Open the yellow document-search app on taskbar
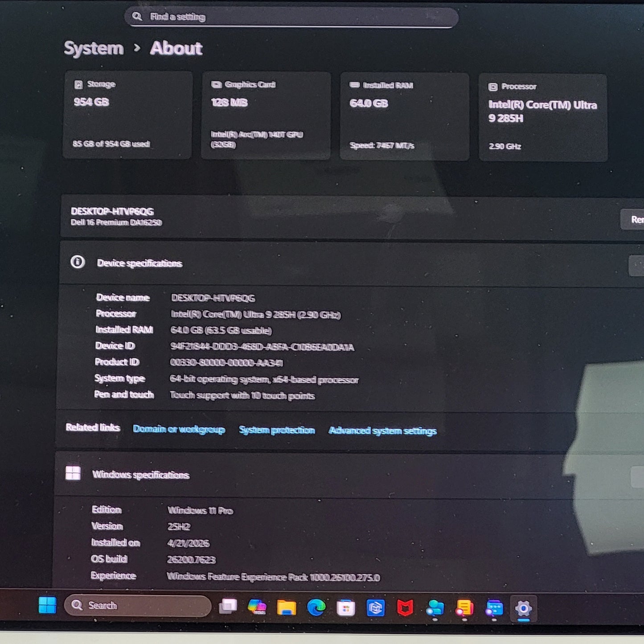This screenshot has width=644, height=644. pyautogui.click(x=464, y=609)
